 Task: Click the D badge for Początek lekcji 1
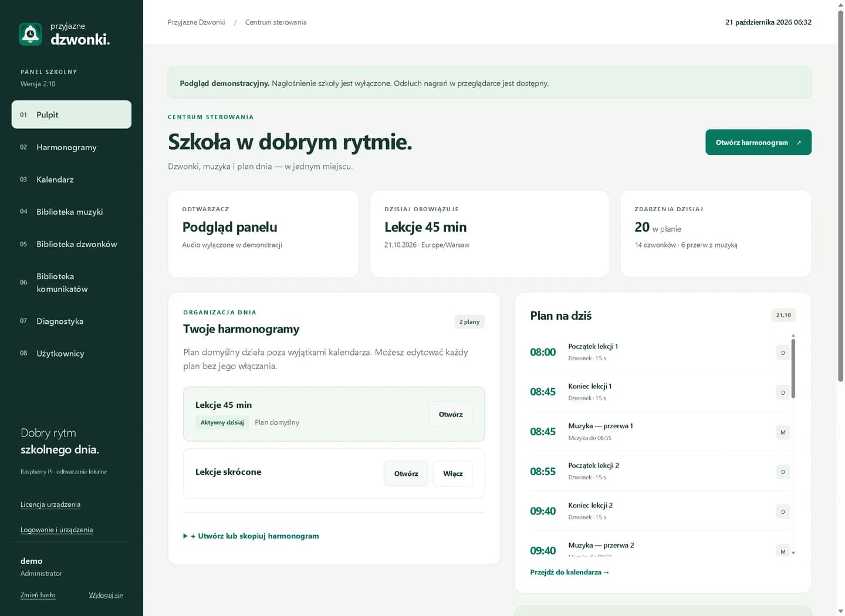pyautogui.click(x=783, y=353)
